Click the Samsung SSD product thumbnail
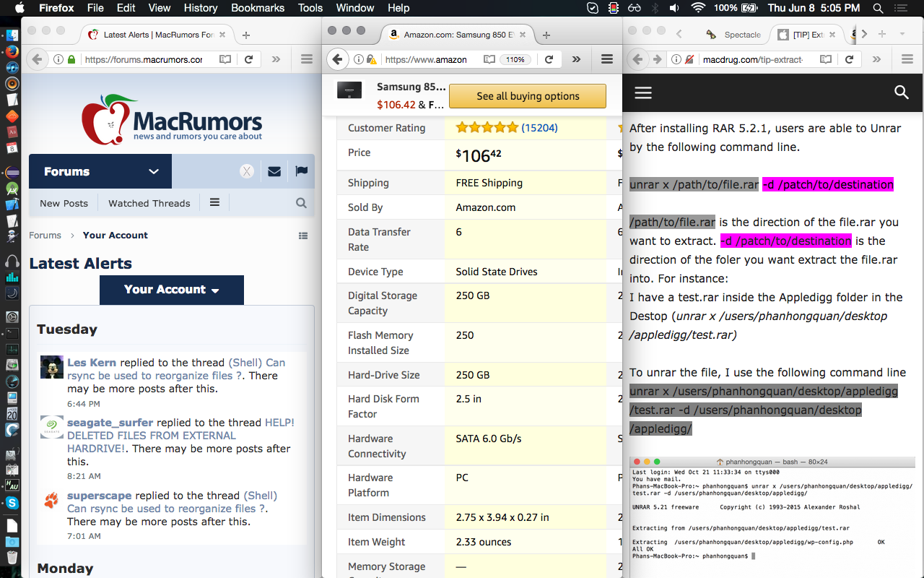924x578 pixels. [x=349, y=90]
